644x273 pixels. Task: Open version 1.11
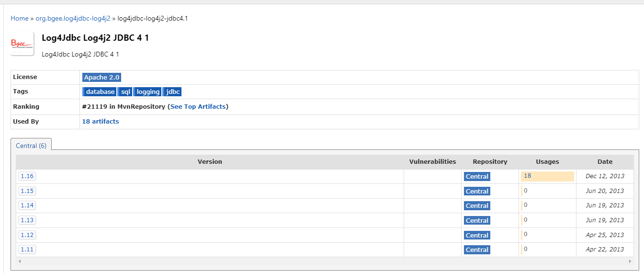pos(27,250)
